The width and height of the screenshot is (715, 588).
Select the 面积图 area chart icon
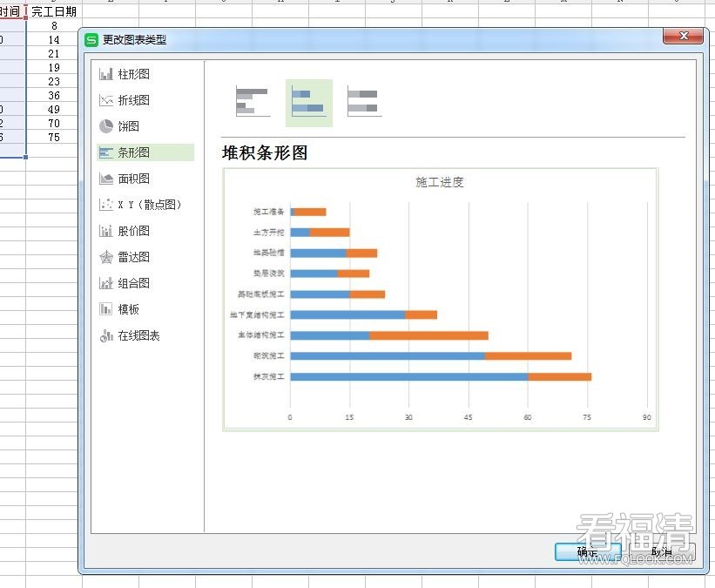(x=105, y=179)
